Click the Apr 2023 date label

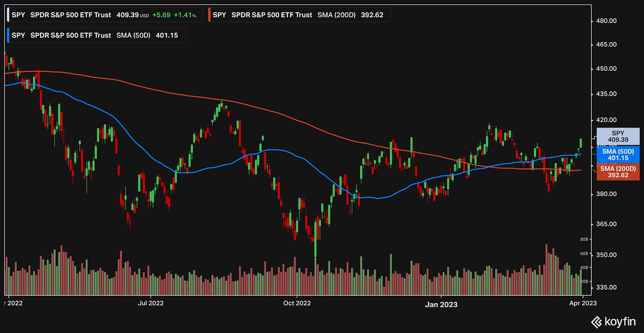coord(583,303)
